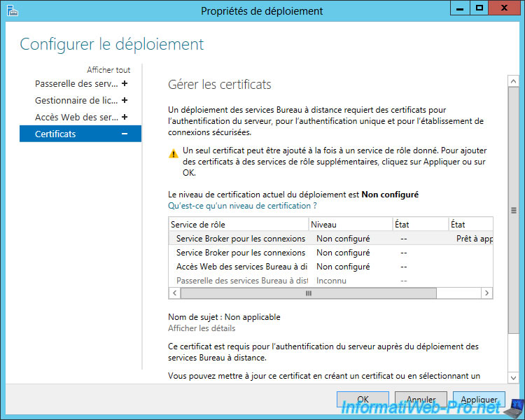Image resolution: width=525 pixels, height=420 pixels.
Task: Click the Niveau column header
Action: 350,225
